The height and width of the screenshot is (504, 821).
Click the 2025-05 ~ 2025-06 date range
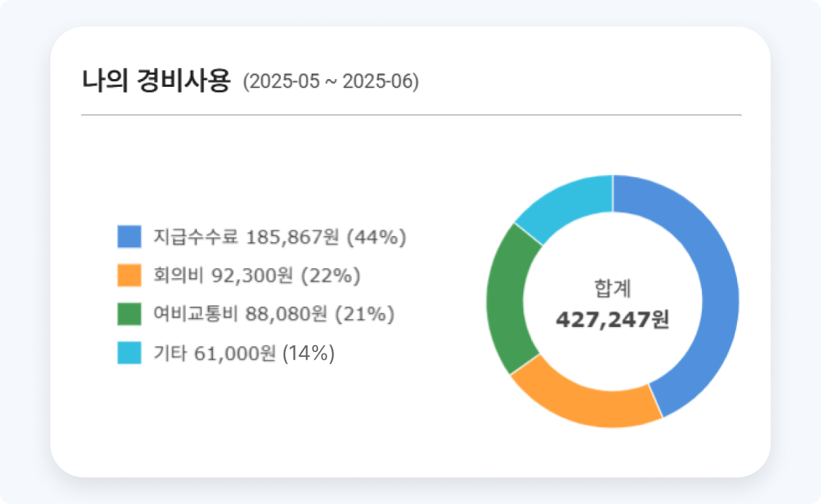point(331,83)
